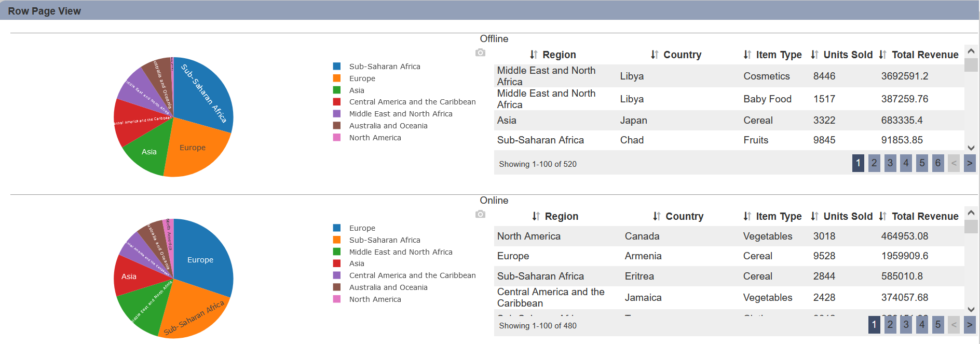Toggle Europe legend entry in Online chart
980x344 pixels.
[354, 228]
